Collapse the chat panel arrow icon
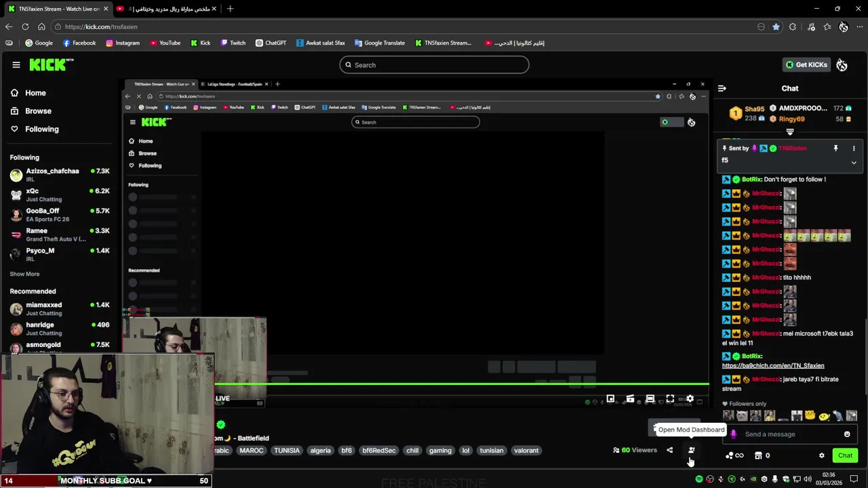 [x=722, y=88]
